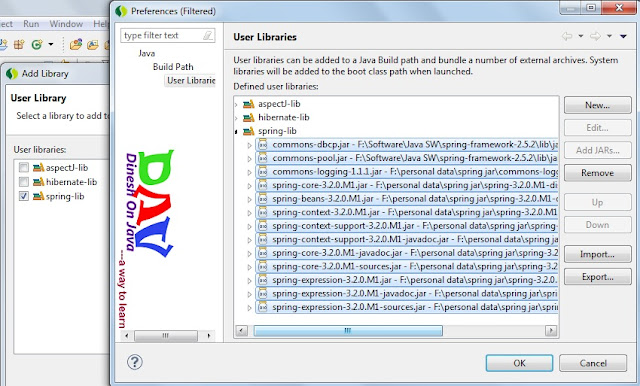Open the New Java Class dropdown arrow
Image resolution: width=640 pixels, height=386 pixels.
point(51,44)
